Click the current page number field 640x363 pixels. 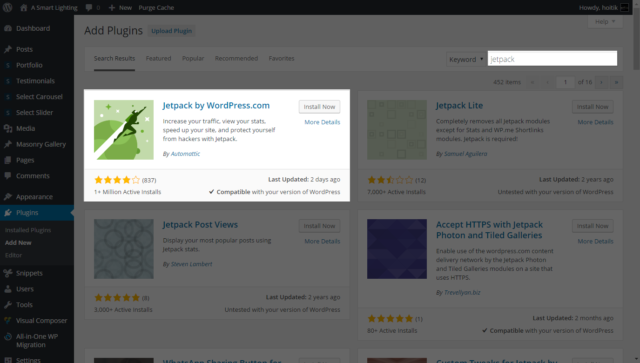565,82
